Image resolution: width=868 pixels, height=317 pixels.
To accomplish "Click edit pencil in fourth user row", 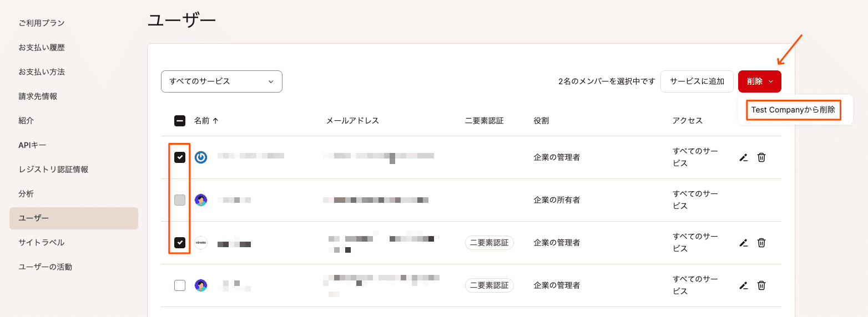I will click(x=744, y=285).
